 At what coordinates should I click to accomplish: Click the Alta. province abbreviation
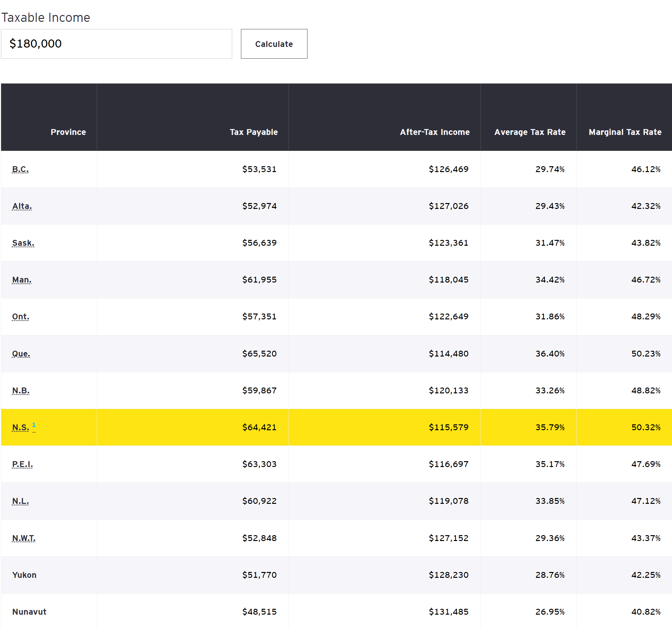pos(22,206)
